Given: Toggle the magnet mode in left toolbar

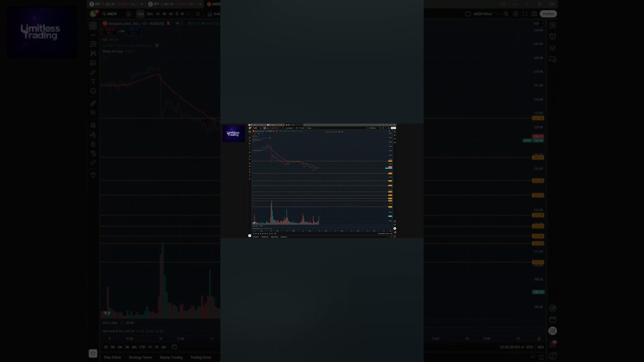Looking at the screenshot, I should pyautogui.click(x=93, y=125).
